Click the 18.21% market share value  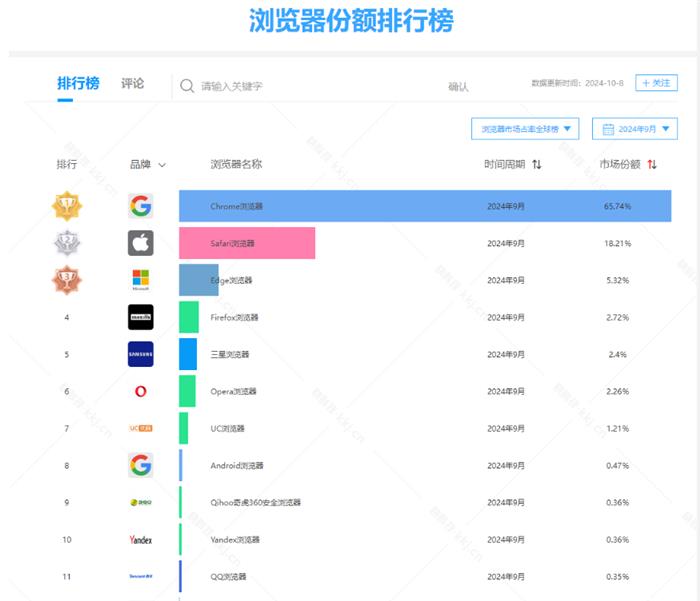617,243
